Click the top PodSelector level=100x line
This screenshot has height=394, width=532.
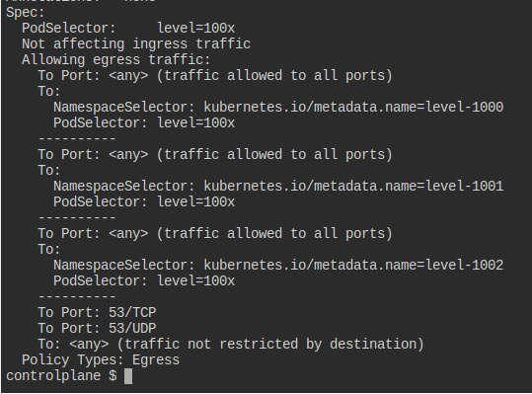[x=128, y=29]
